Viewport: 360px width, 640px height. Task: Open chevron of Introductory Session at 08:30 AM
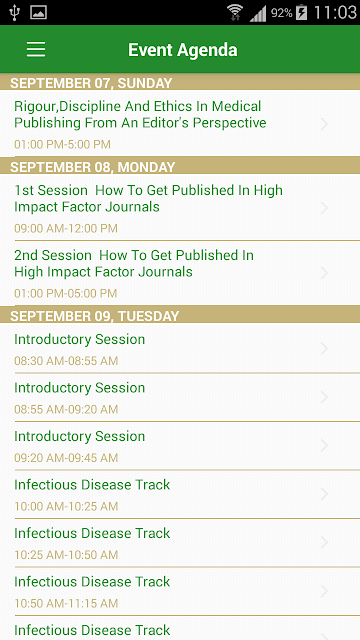[325, 349]
